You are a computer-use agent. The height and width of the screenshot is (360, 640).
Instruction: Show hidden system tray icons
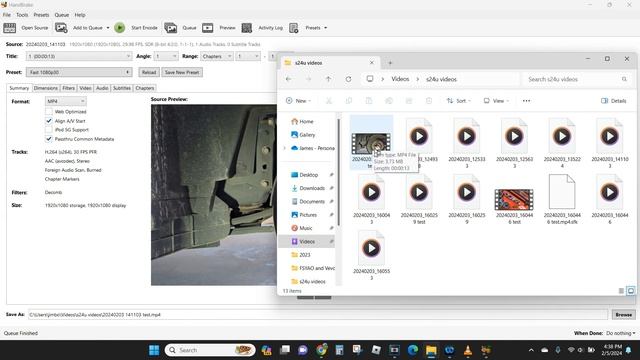pos(531,350)
